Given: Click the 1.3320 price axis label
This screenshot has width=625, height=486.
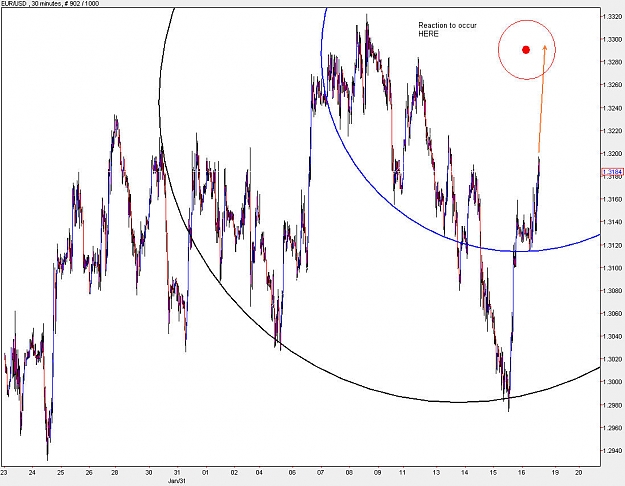Looking at the screenshot, I should point(613,16).
